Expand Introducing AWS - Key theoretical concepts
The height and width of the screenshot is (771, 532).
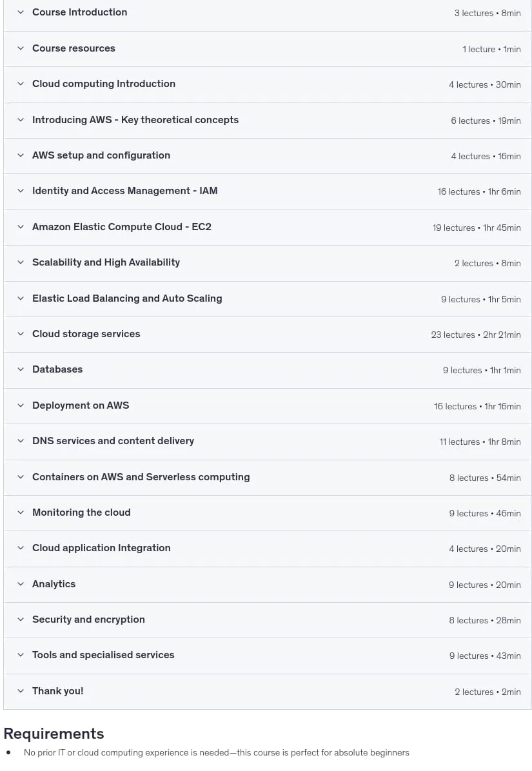pos(268,121)
